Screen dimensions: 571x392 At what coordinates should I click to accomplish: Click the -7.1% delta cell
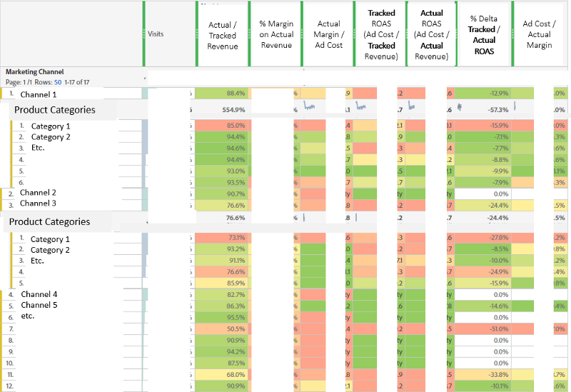482,137
